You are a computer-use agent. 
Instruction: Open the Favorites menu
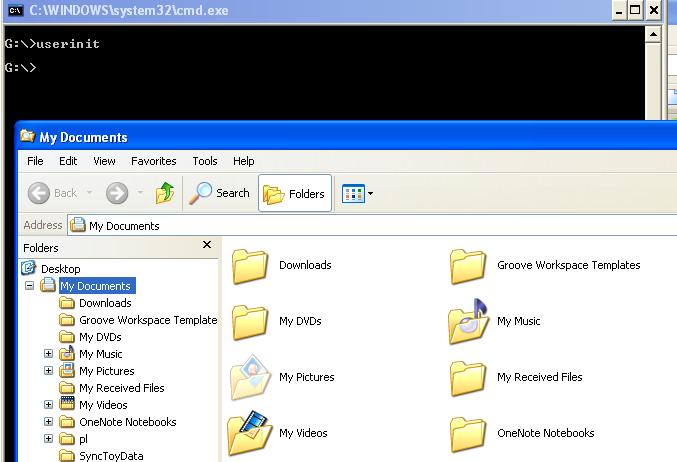154,161
